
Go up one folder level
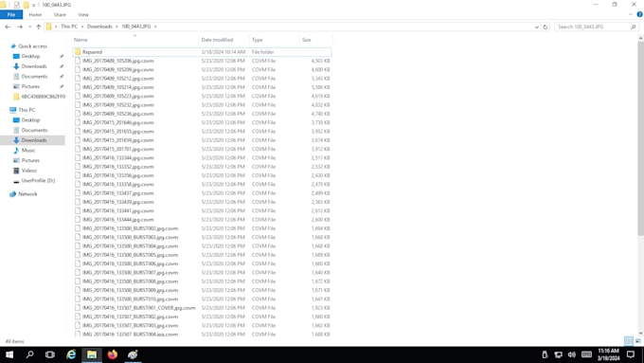coord(39,27)
